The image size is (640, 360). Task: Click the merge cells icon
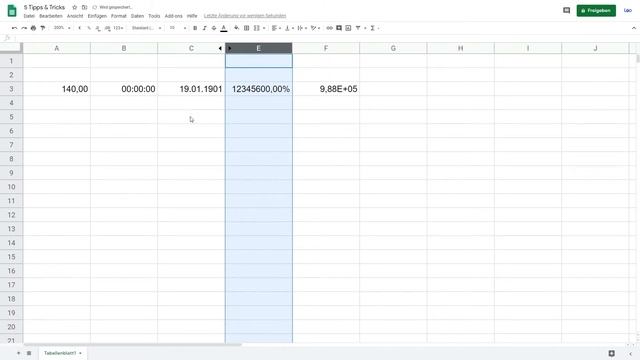coord(257,28)
